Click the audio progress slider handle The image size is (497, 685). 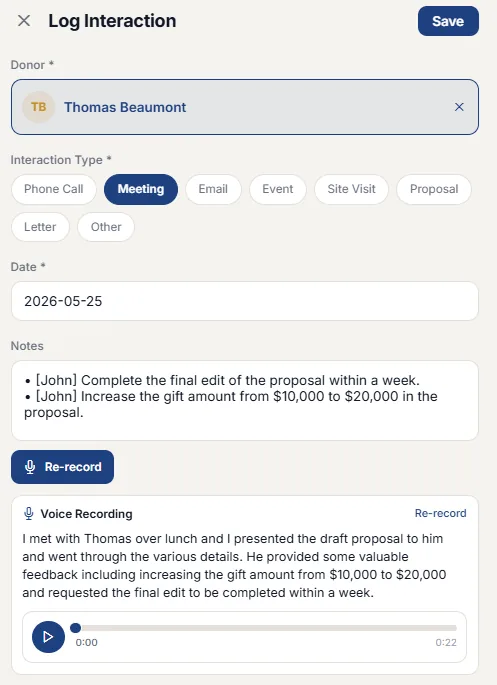coord(76,628)
